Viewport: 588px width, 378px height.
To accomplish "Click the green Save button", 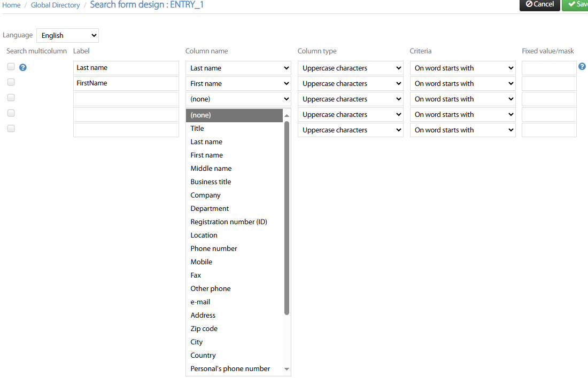I will (576, 4).
